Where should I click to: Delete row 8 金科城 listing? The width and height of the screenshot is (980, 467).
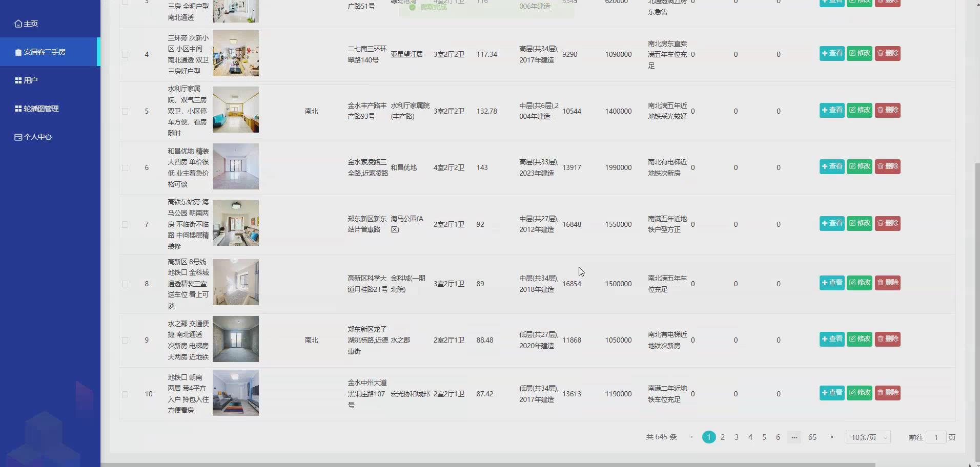coord(888,283)
